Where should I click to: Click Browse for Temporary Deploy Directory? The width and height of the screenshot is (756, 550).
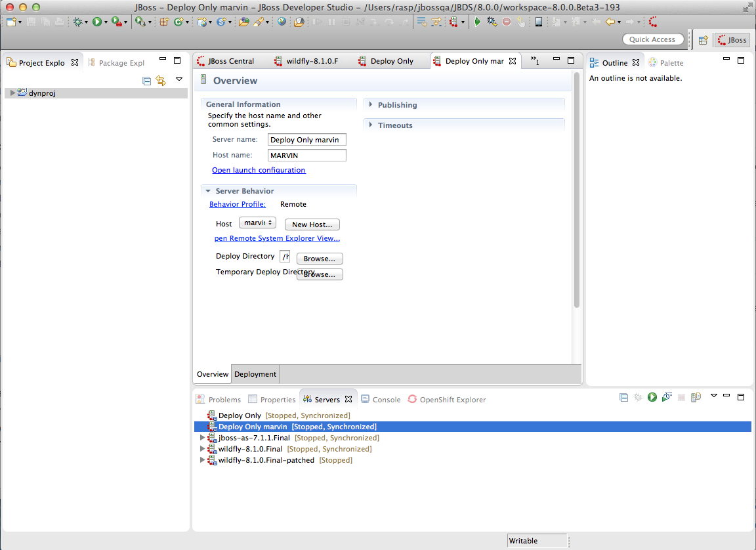[320, 274]
